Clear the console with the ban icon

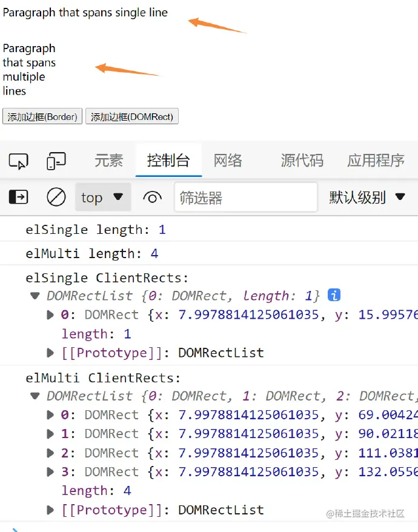point(56,197)
